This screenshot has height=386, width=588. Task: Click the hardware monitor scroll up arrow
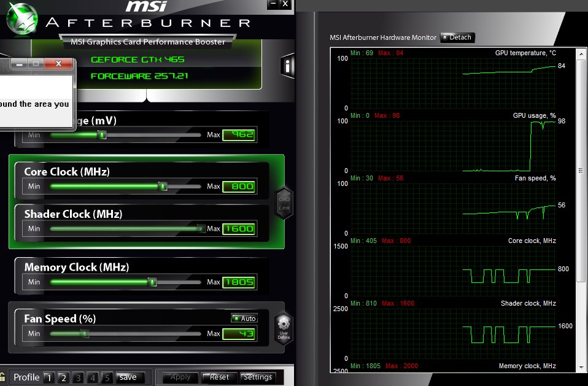pyautogui.click(x=581, y=54)
